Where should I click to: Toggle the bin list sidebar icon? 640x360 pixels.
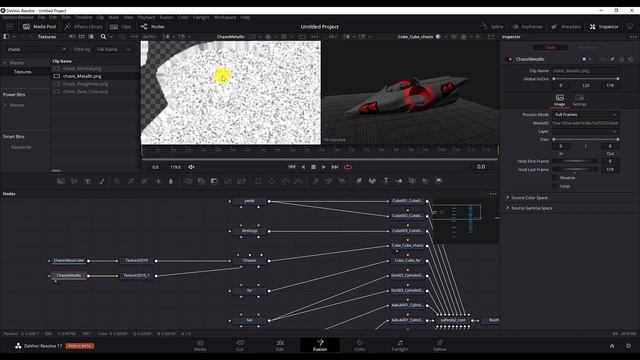[x=6, y=37]
